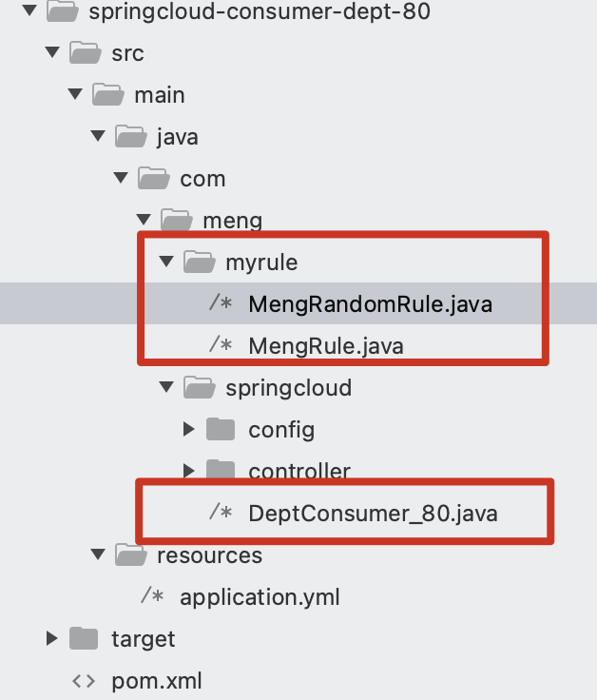This screenshot has width=597, height=700.
Task: Click the file icon beside MengRule.java
Action: coord(221,344)
